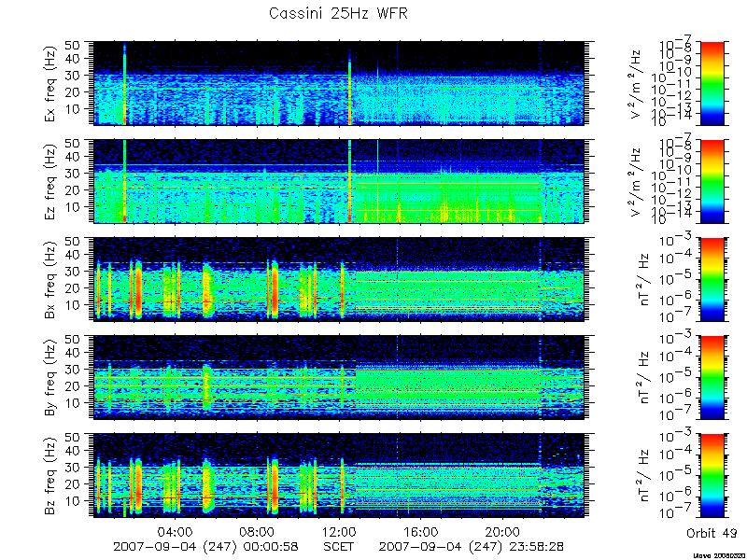Click inside the By frequency spectrogram panel

click(x=338, y=378)
